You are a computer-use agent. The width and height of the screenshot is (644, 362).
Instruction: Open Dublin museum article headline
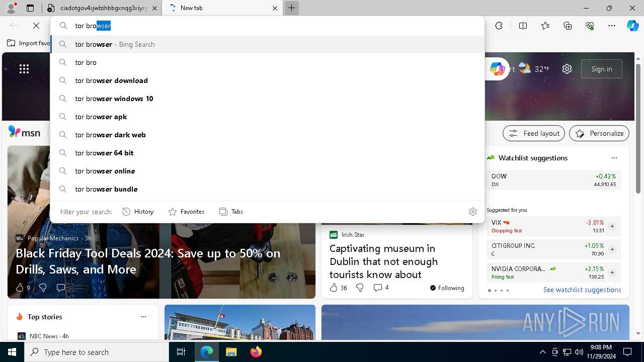click(383, 261)
